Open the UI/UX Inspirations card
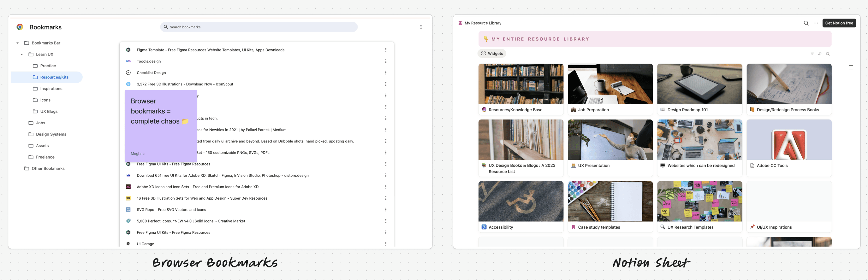The height and width of the screenshot is (280, 868). [789, 207]
